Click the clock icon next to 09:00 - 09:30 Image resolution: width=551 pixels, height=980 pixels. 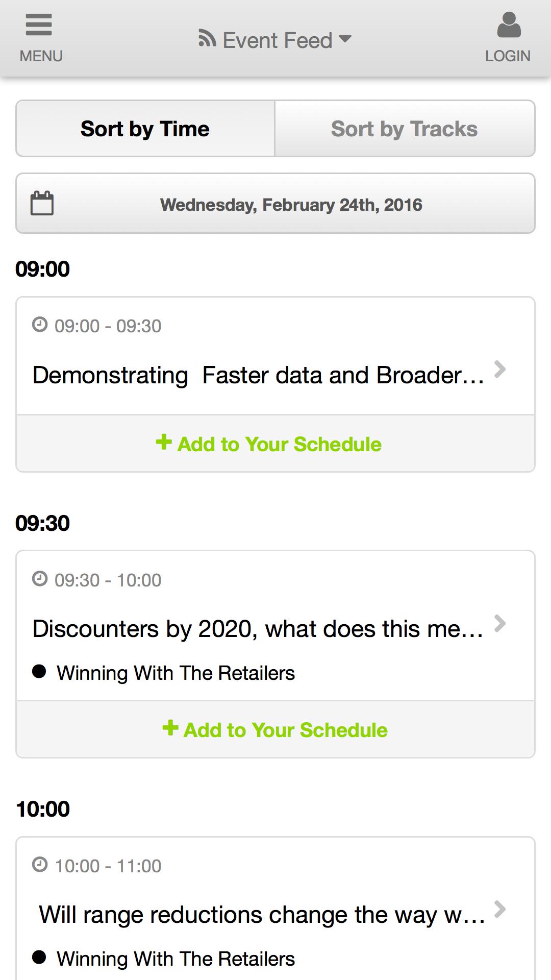point(40,324)
